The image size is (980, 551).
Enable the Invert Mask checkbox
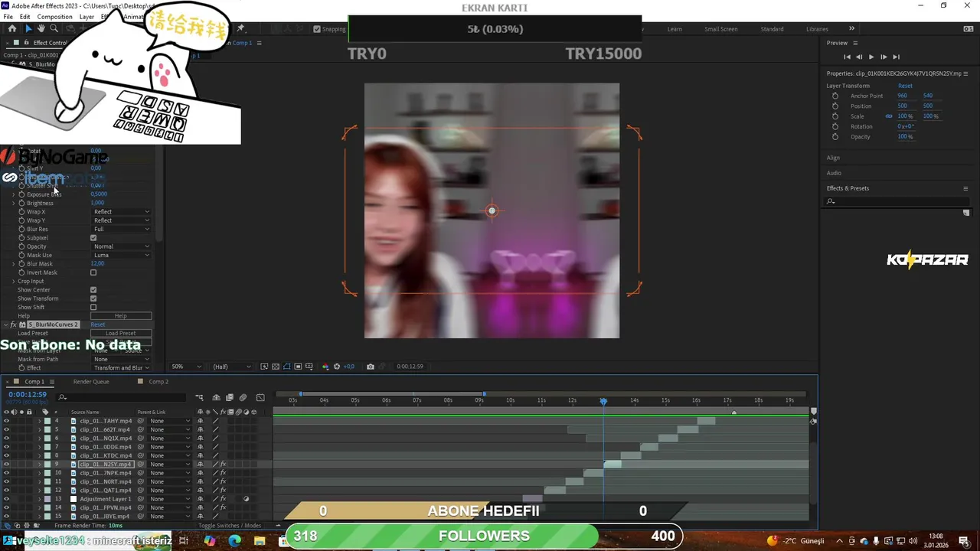click(93, 272)
